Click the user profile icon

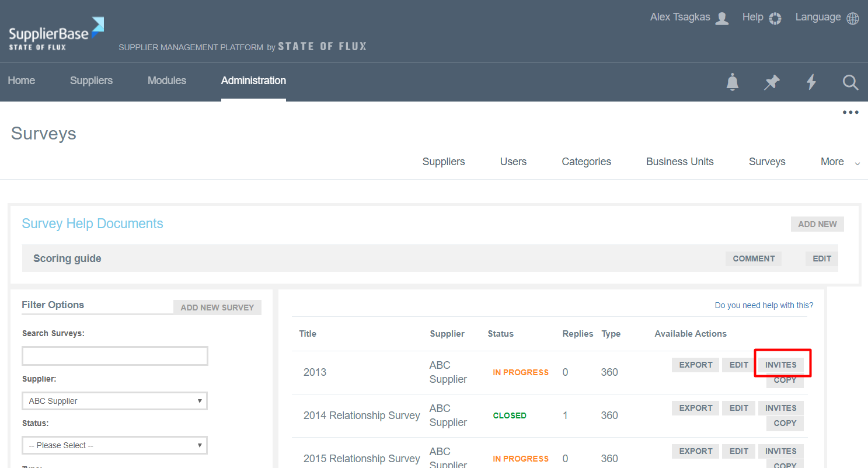[722, 18]
